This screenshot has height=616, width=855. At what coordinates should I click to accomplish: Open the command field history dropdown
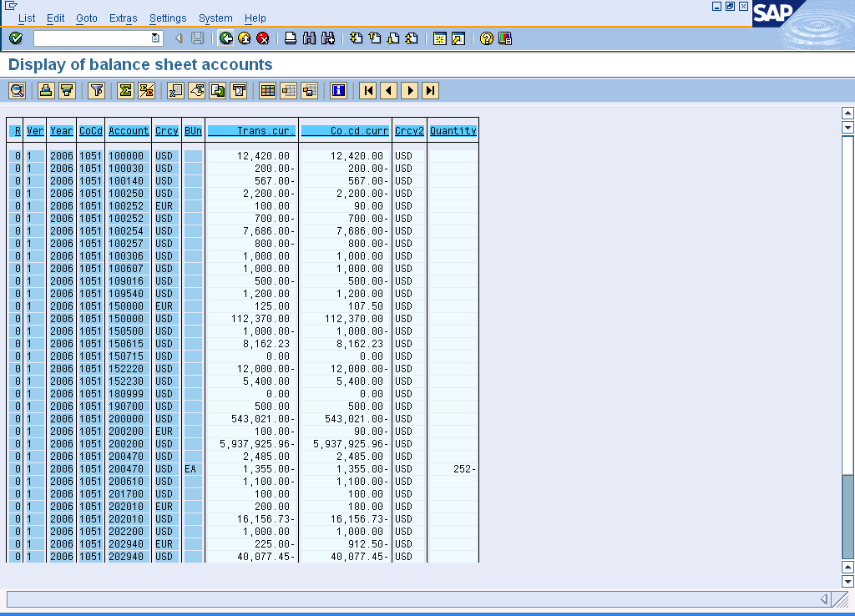point(155,38)
